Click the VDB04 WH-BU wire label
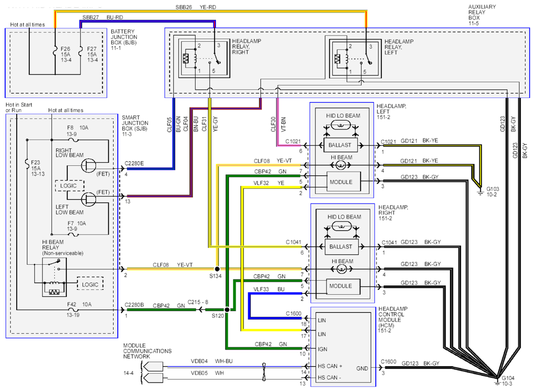Image resolution: width=535 pixels, height=392 pixels. coord(211,361)
